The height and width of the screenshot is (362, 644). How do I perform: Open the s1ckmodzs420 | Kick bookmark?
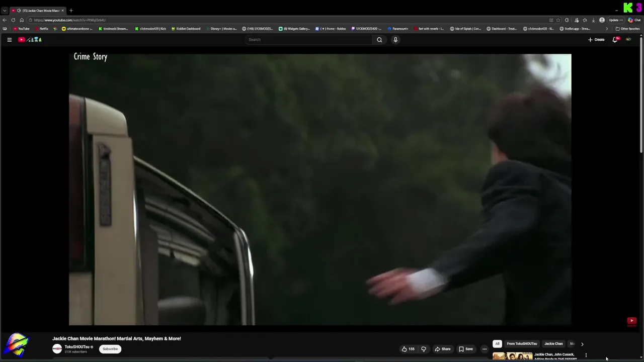point(150,29)
